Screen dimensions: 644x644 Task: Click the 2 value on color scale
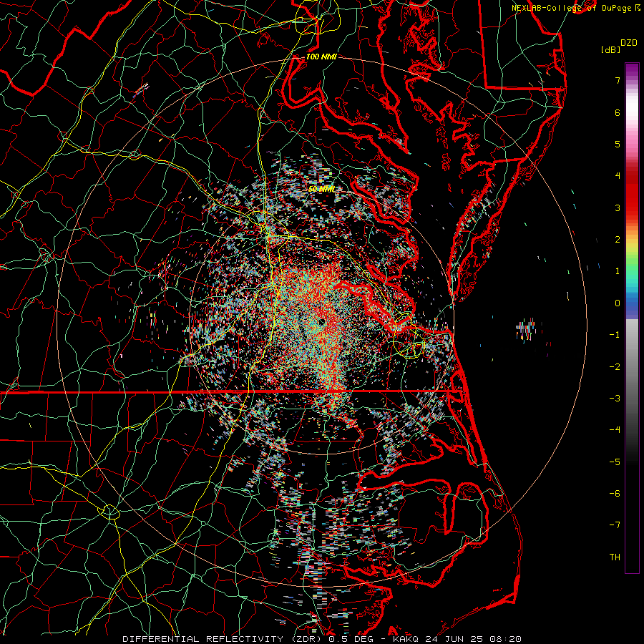618,240
